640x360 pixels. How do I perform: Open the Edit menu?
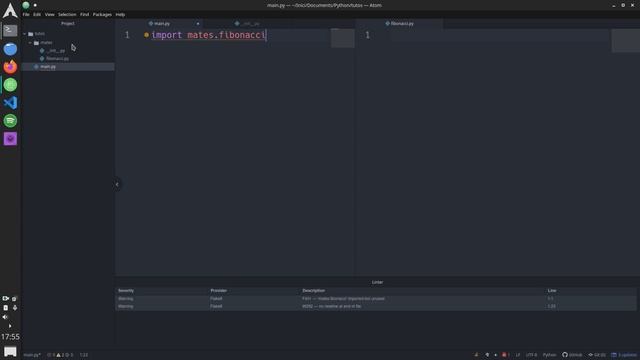coord(37,14)
